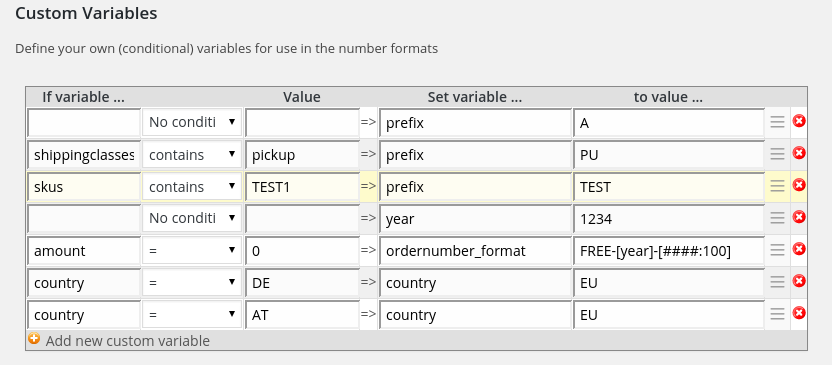Image resolution: width=832 pixels, height=365 pixels.
Task: Click set variable prefix field in A row
Action: pos(475,123)
